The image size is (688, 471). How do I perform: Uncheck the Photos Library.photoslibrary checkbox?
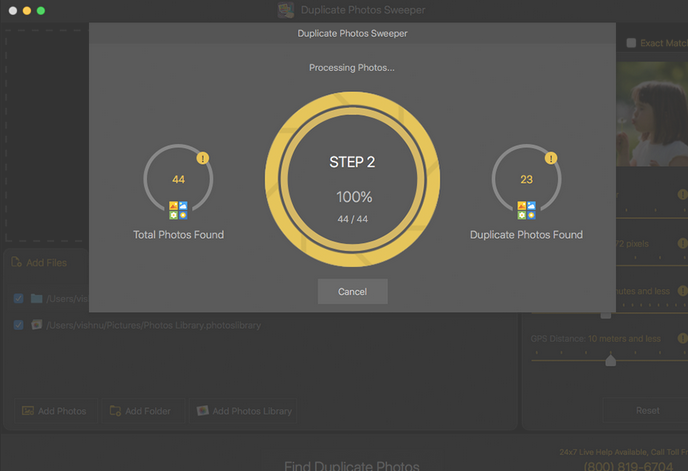pos(18,325)
